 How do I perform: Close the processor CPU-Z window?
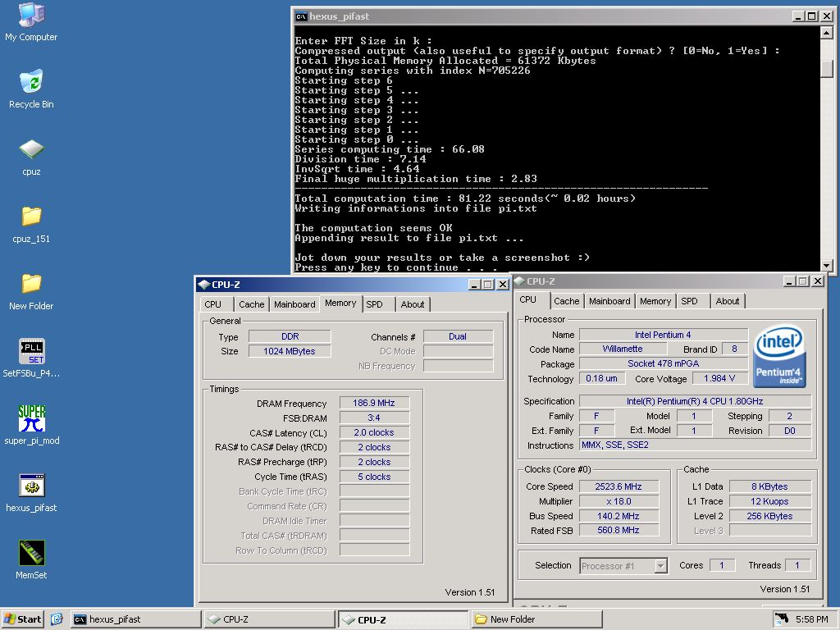[x=818, y=281]
